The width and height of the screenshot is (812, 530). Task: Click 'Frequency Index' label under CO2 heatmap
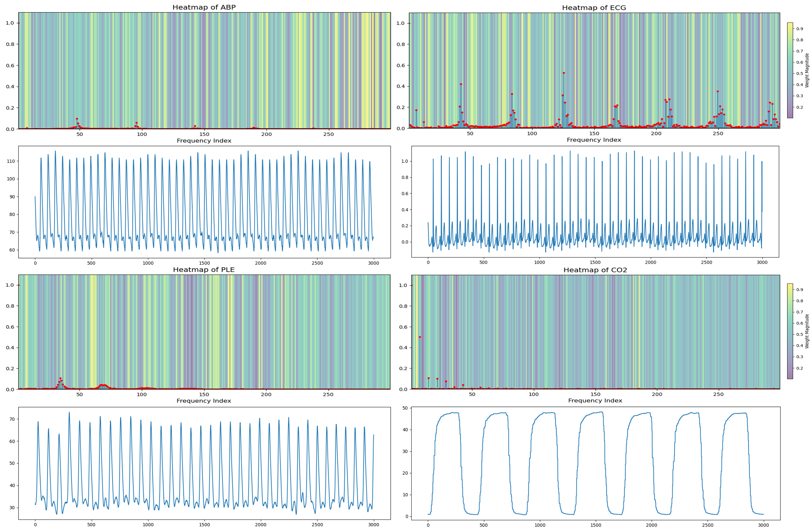tap(595, 401)
